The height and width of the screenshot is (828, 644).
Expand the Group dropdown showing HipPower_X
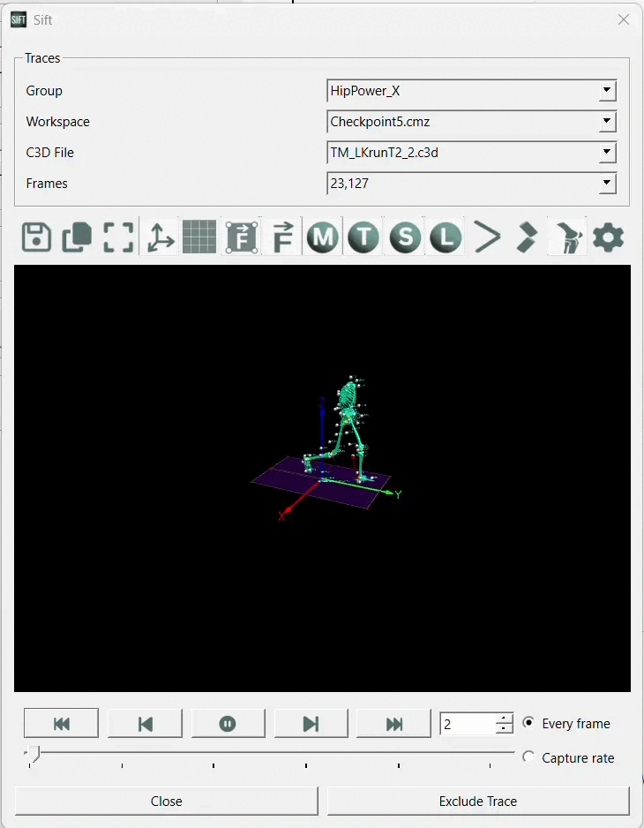[471, 91]
